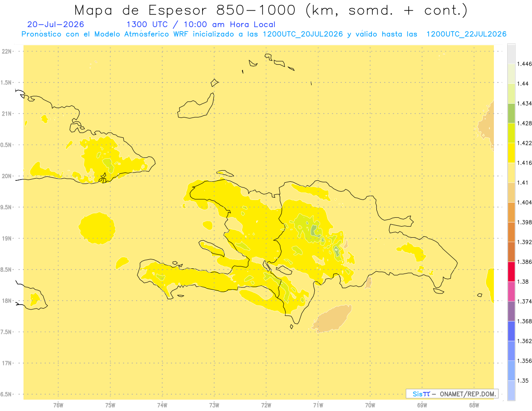Pick the dark green swatch between 1.428 and 1.434

[511, 113]
